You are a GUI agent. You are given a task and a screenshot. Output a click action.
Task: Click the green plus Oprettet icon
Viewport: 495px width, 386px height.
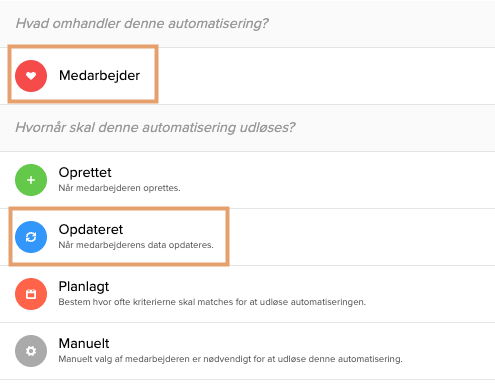point(31,180)
